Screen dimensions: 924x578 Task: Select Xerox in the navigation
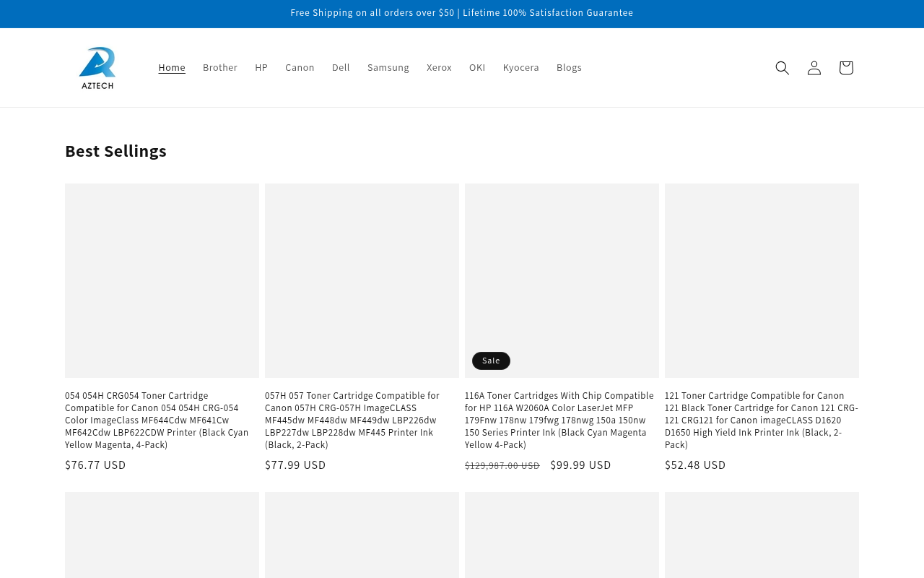(439, 67)
